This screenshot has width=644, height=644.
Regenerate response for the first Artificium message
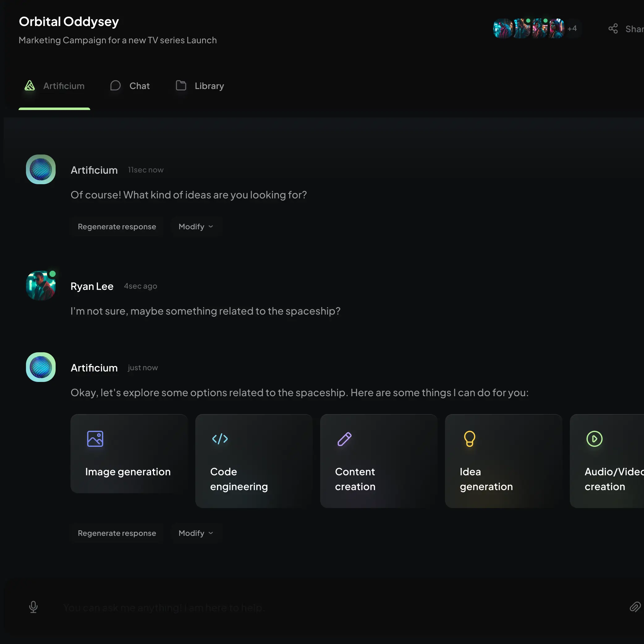coord(117,227)
